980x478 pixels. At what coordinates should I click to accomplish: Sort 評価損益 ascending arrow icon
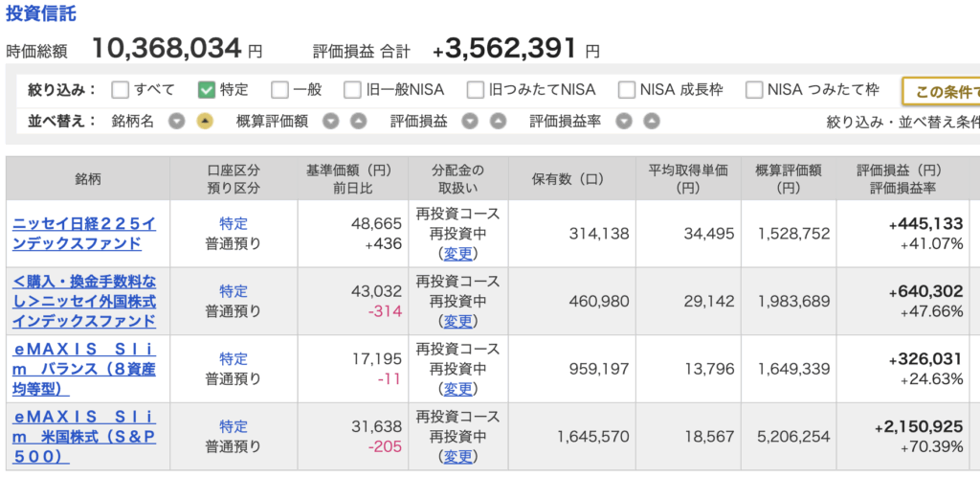[x=498, y=122]
